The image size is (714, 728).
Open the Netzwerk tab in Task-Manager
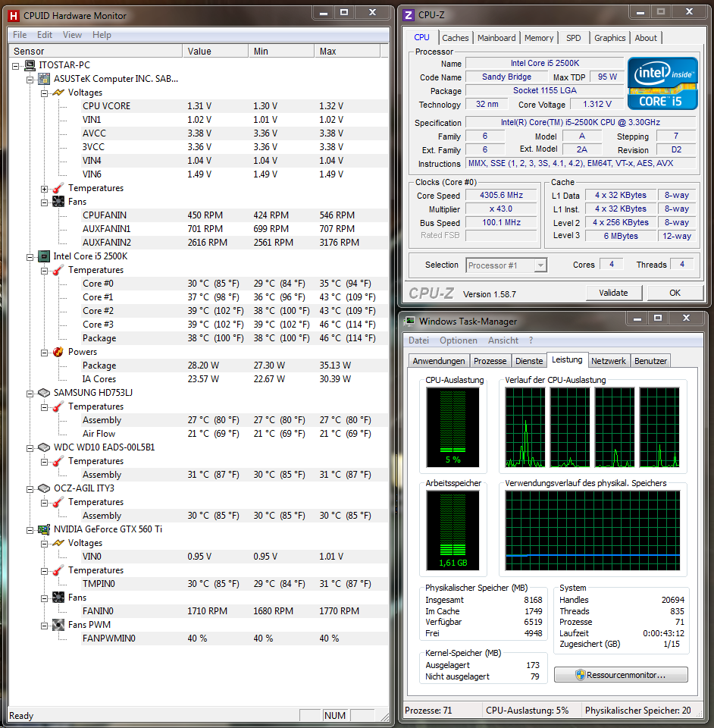[x=608, y=361]
